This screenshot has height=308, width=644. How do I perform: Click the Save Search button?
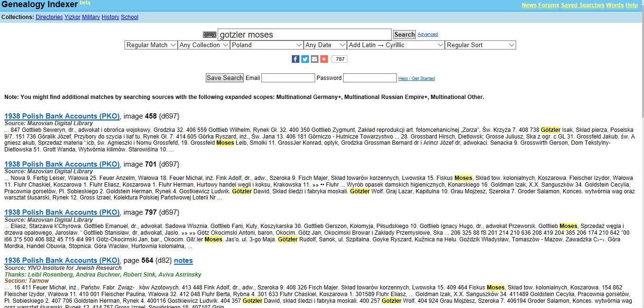coord(225,78)
